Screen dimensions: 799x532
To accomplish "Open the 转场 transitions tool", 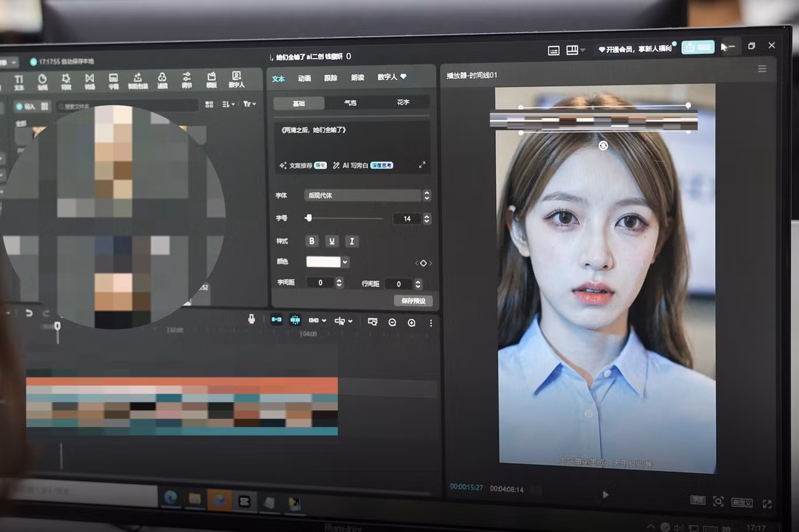I will 90,82.
